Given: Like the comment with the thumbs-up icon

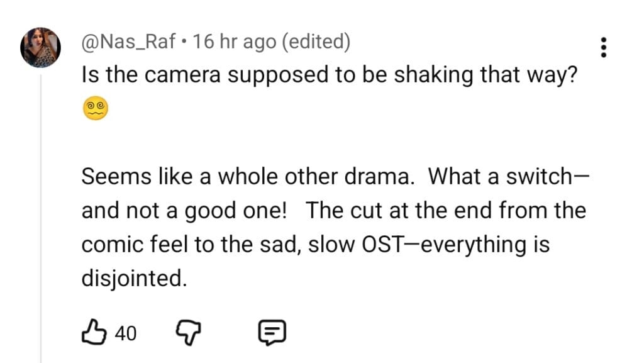Looking at the screenshot, I should 94,332.
